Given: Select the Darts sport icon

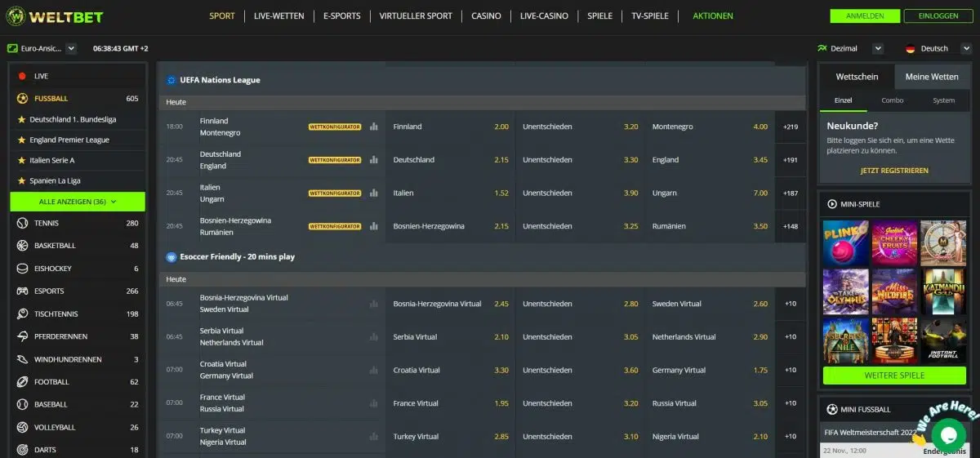Looking at the screenshot, I should pyautogui.click(x=22, y=450).
